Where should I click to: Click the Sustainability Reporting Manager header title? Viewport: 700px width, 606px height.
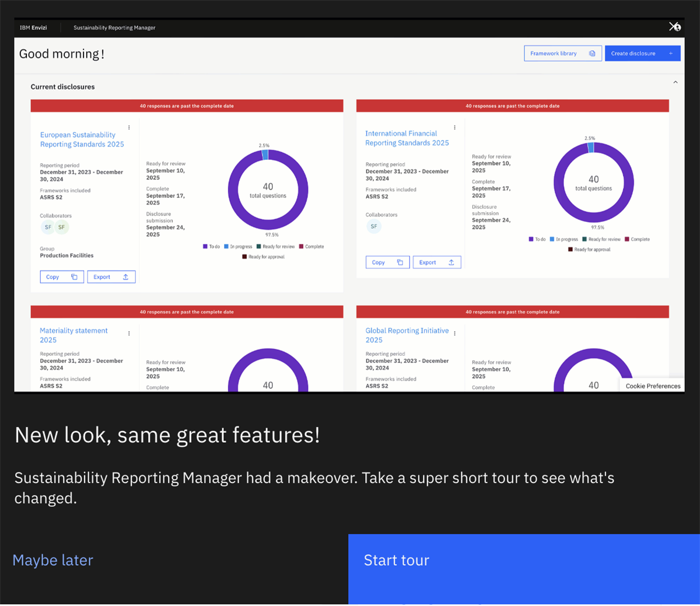114,27
